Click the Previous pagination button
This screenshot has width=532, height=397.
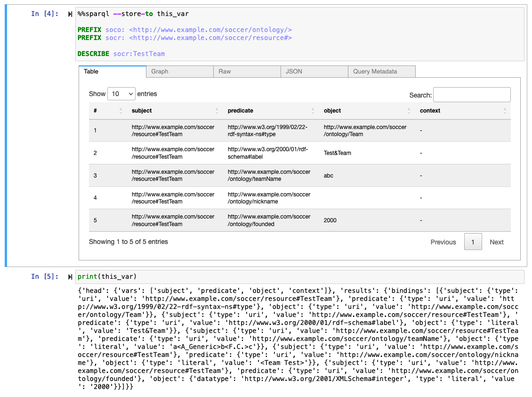[x=443, y=242]
